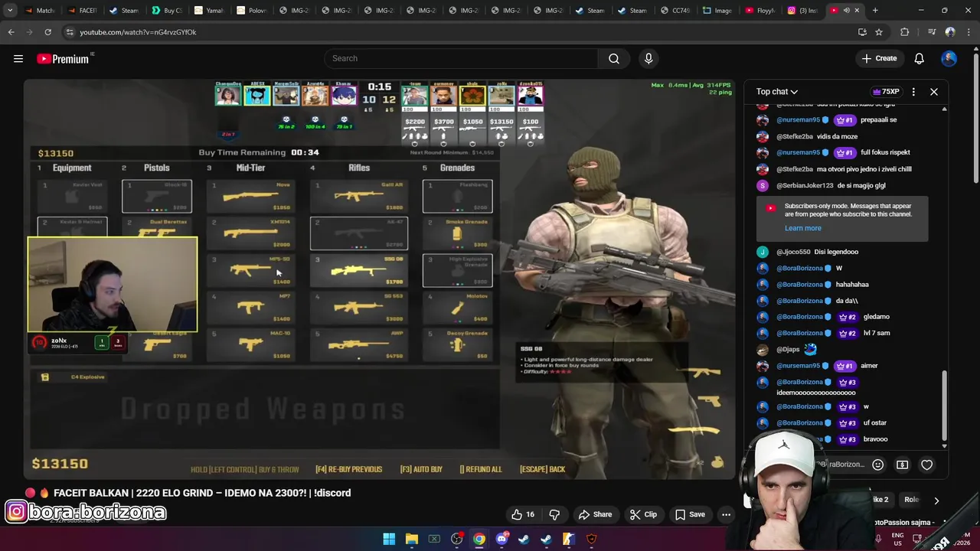Click the 75XP channel points badge
Screen dimensions: 980x551
pos(887,92)
